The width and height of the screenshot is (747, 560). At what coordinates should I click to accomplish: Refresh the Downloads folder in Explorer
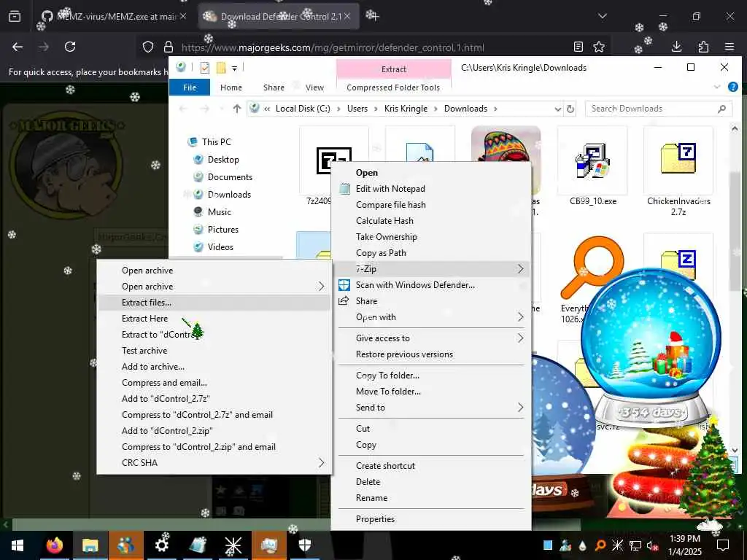[570, 109]
